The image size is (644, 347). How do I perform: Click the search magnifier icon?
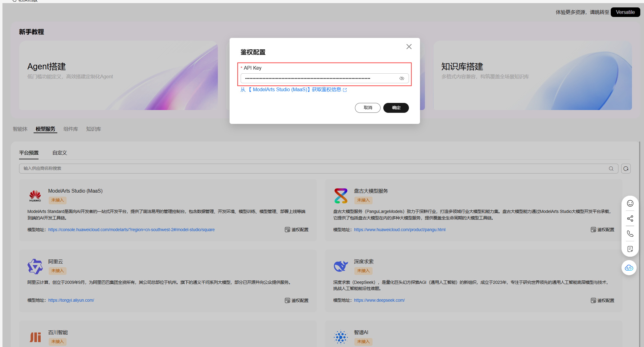pos(611,169)
